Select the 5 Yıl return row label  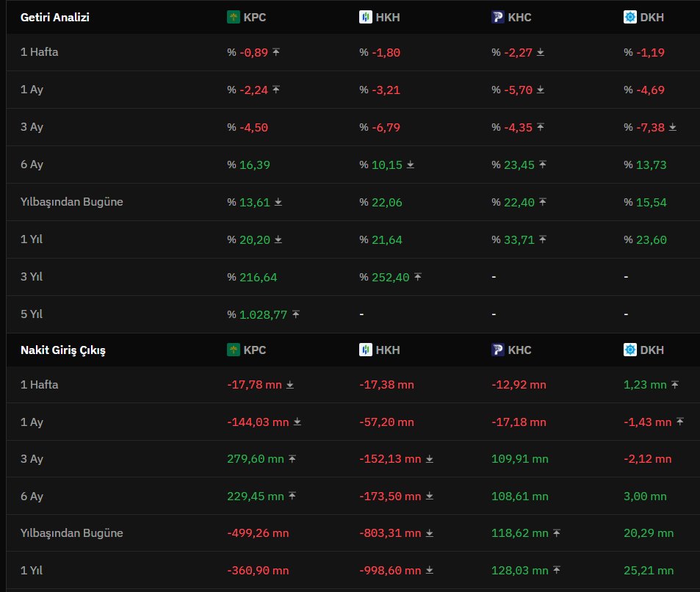[x=32, y=314]
